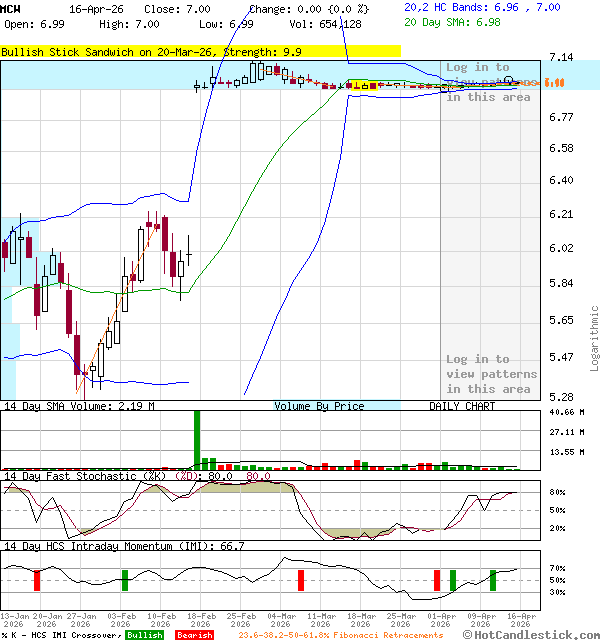Screen dimensions: 600x640
Task: Click the MCW ticker symbol
Action: pyautogui.click(x=10, y=8)
